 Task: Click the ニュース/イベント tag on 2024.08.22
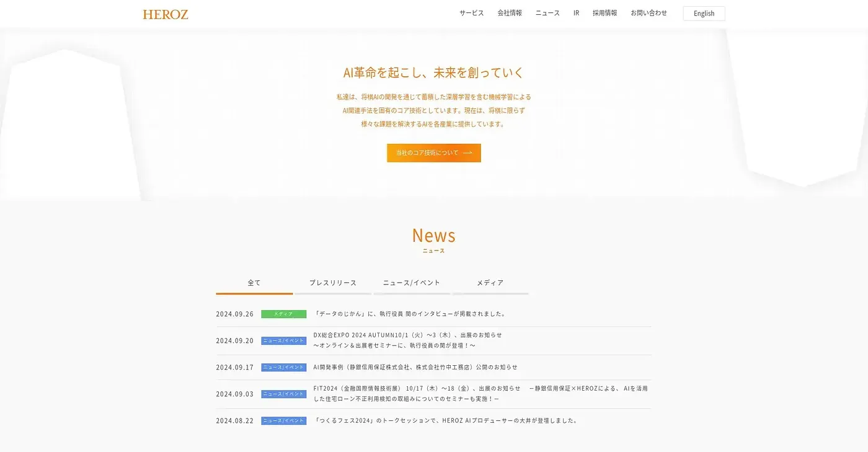pyautogui.click(x=284, y=421)
